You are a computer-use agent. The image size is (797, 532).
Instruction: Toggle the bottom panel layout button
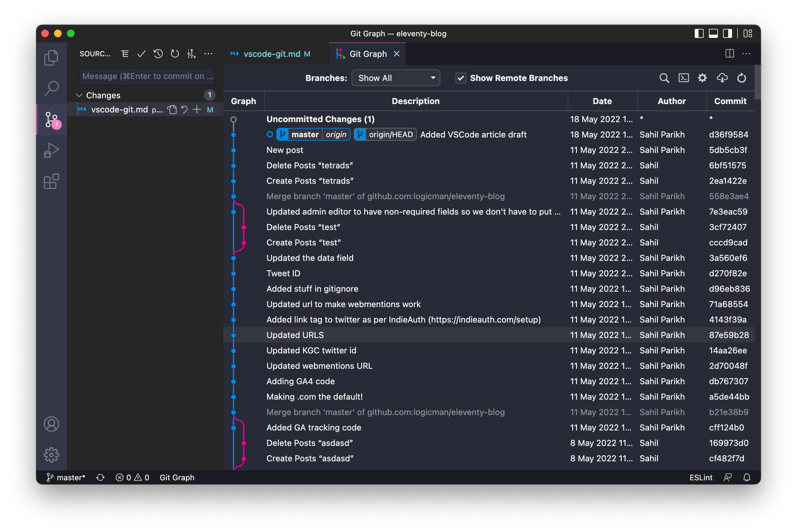[x=713, y=34]
